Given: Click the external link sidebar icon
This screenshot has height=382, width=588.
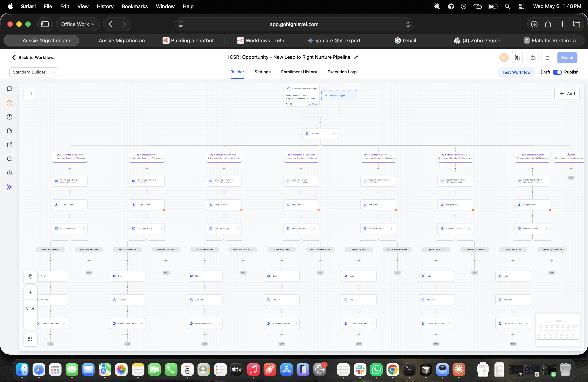Looking at the screenshot, I should coord(9,145).
